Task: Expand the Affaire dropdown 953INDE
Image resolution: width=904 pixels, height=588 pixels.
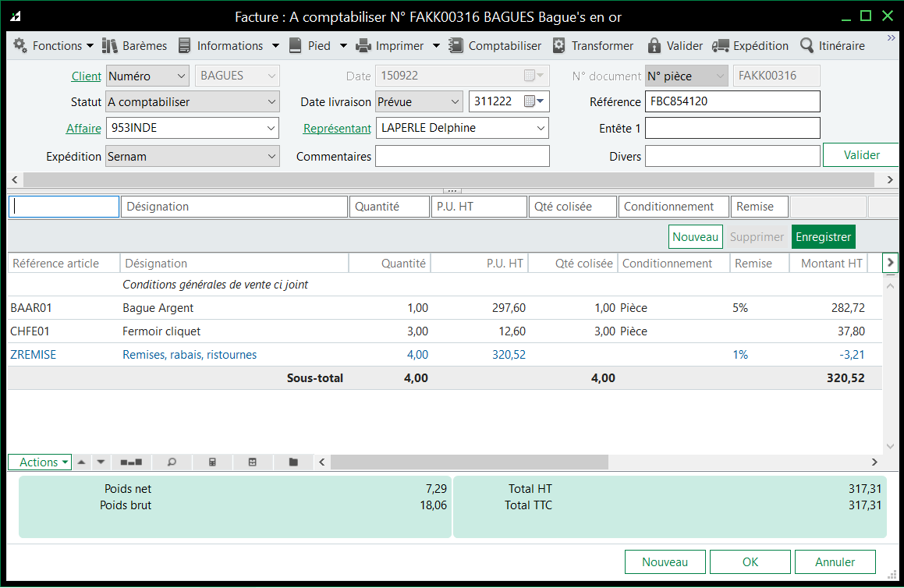Action: pyautogui.click(x=271, y=128)
